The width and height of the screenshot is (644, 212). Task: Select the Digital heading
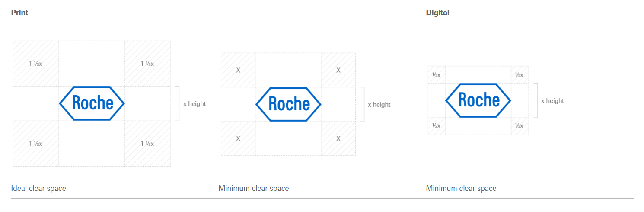(x=438, y=13)
